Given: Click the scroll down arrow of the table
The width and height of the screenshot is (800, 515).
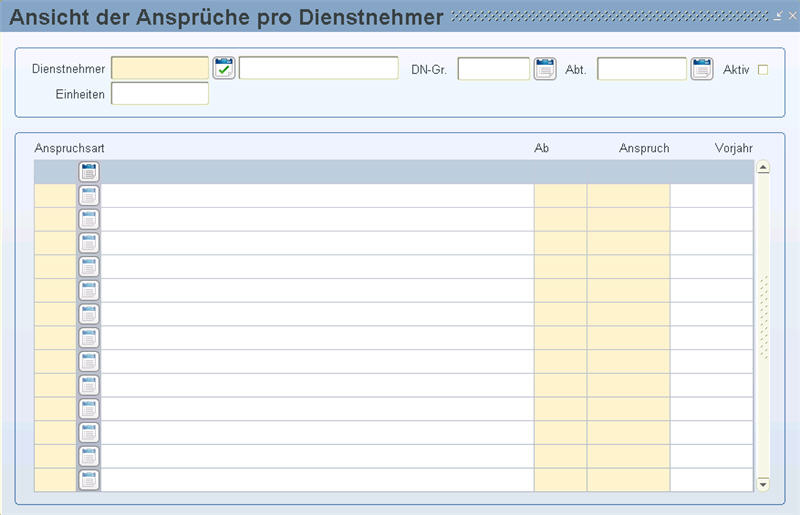Looking at the screenshot, I should point(763,484).
